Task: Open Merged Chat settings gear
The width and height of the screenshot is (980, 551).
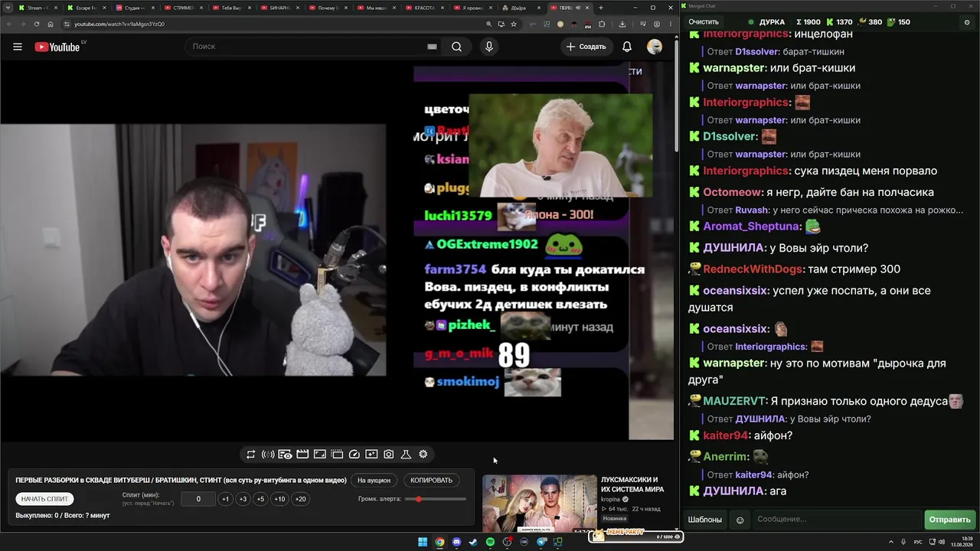Action: click(967, 22)
